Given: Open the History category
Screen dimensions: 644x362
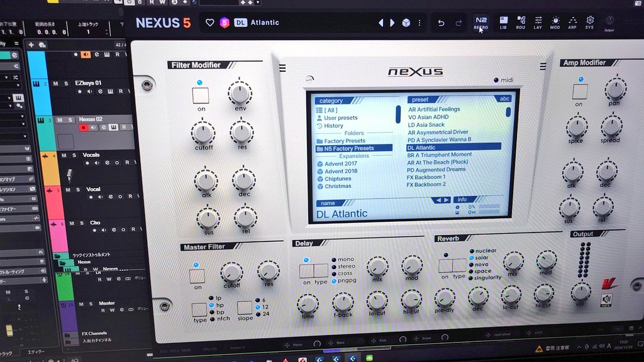Looking at the screenshot, I should tap(330, 126).
